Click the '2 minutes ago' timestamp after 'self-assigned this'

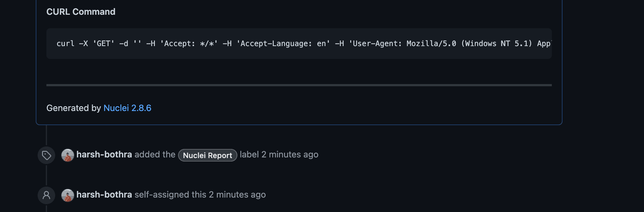point(237,195)
